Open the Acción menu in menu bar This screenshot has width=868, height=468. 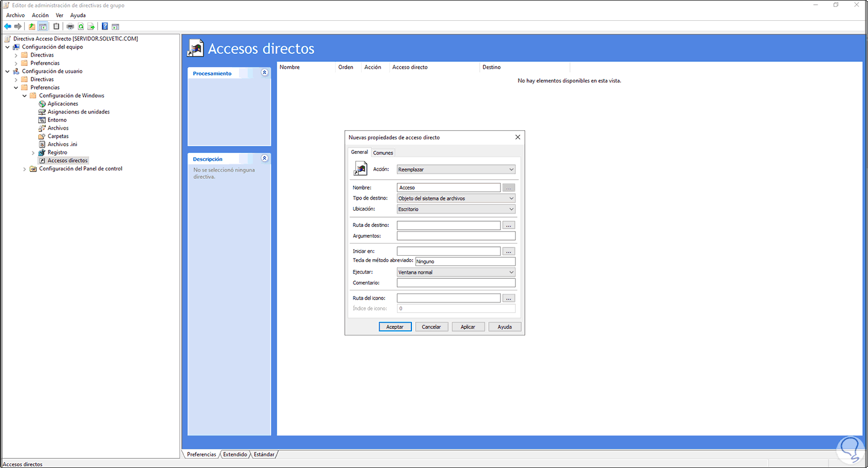tap(41, 15)
